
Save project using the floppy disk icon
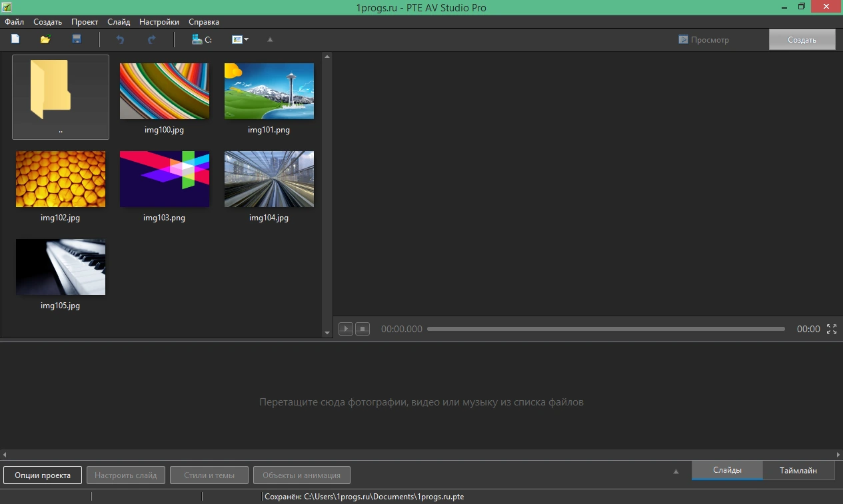coord(77,39)
